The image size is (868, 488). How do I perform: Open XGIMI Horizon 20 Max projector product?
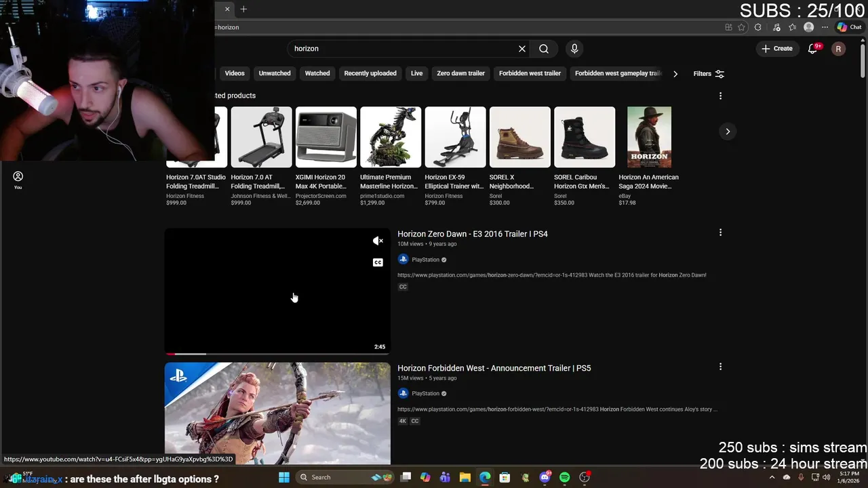coord(325,157)
